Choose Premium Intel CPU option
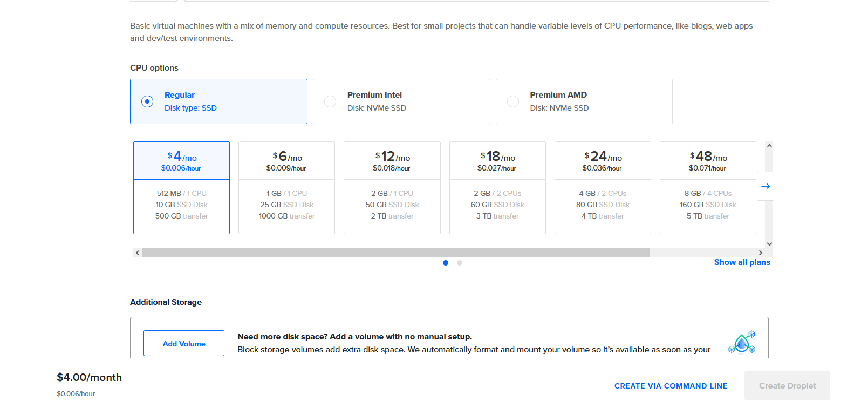The height and width of the screenshot is (408, 868). coord(330,101)
